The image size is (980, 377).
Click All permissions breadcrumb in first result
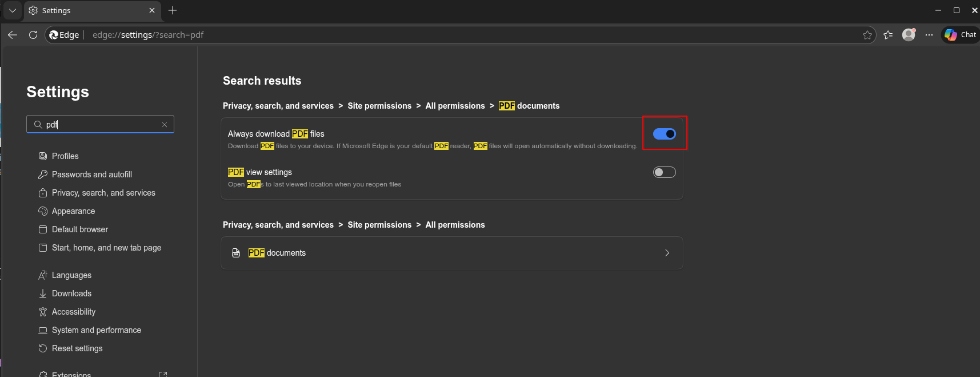click(x=455, y=106)
